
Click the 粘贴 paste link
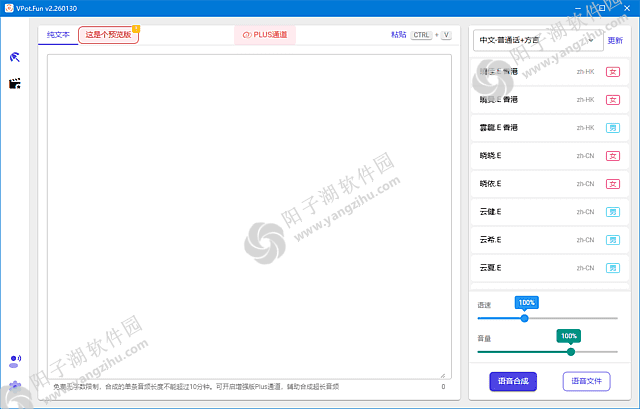[398, 35]
